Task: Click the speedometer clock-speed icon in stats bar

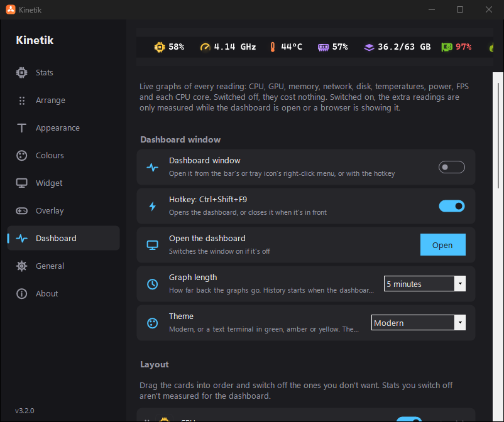Action: pyautogui.click(x=205, y=47)
